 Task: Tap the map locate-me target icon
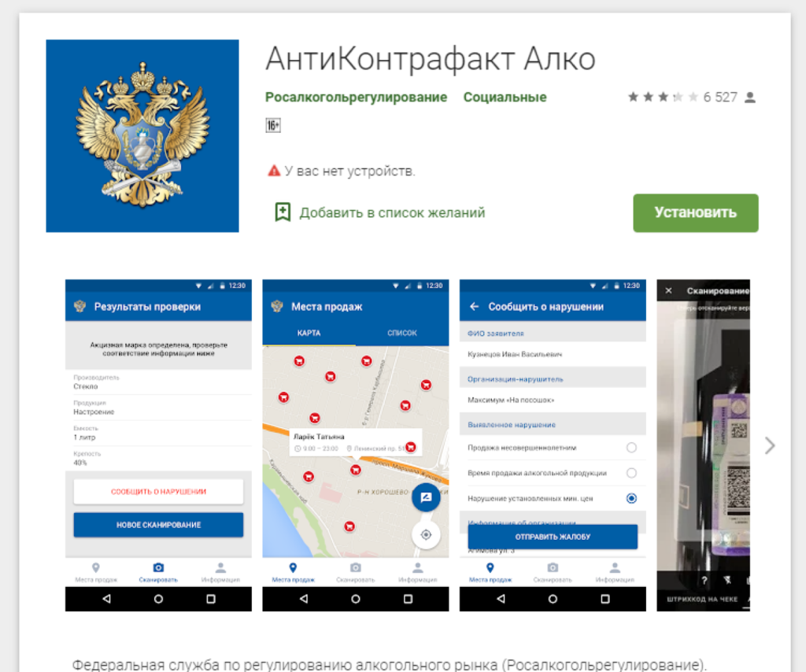[x=426, y=534]
